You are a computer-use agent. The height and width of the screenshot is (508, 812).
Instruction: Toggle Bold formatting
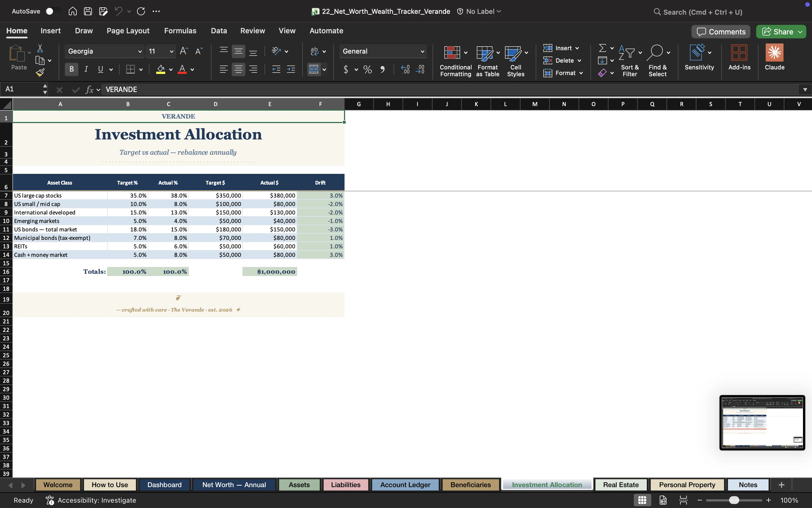(x=71, y=69)
